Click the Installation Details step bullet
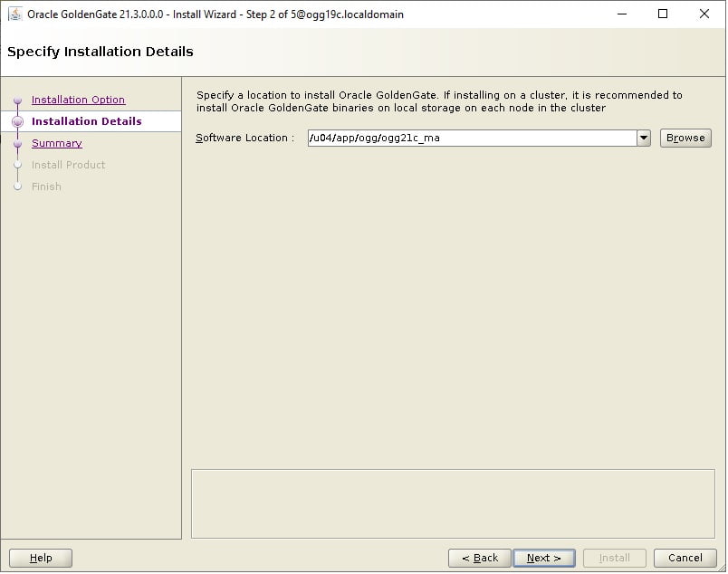 pyautogui.click(x=17, y=121)
